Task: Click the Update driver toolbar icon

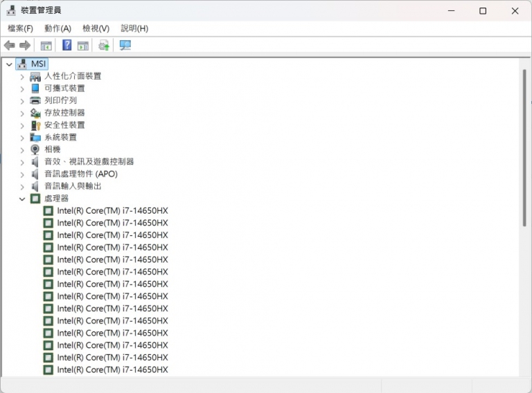Action: coord(104,45)
